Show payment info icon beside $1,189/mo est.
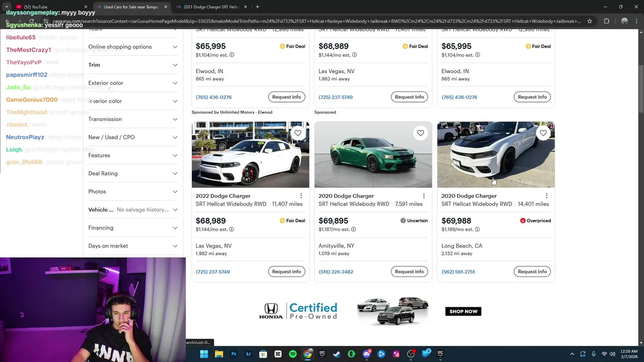The height and width of the screenshot is (362, 644). pos(477,229)
